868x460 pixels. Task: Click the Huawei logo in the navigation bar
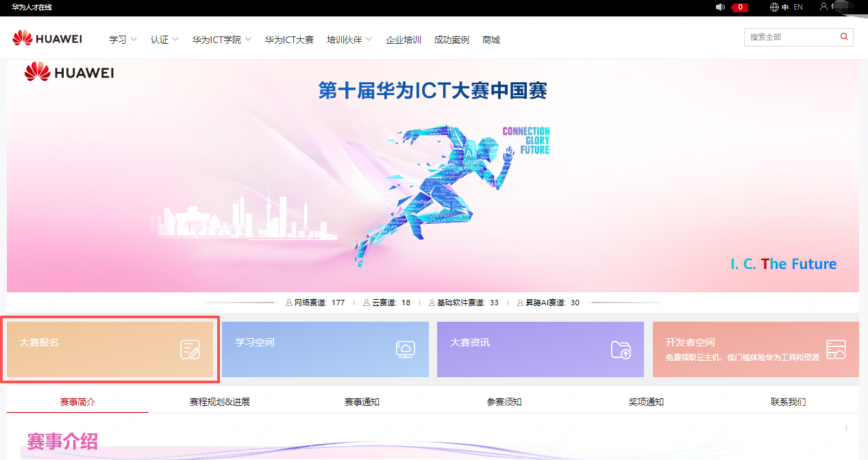47,38
